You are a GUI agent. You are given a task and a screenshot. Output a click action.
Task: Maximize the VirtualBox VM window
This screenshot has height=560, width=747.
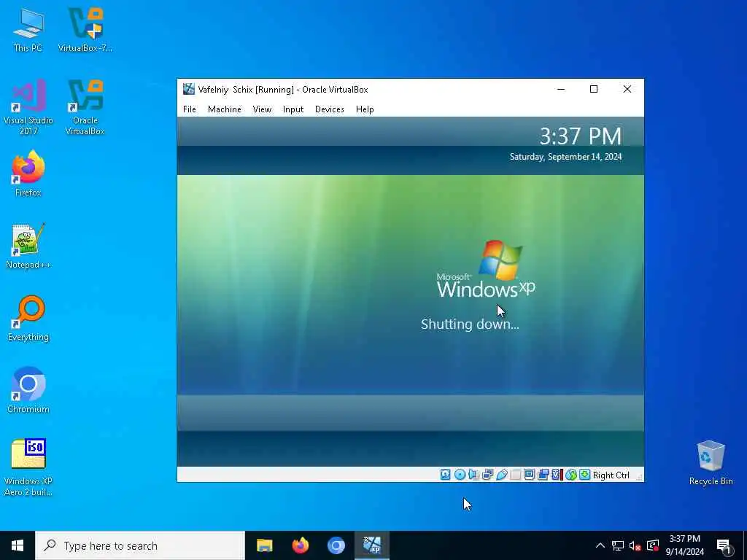pos(594,89)
